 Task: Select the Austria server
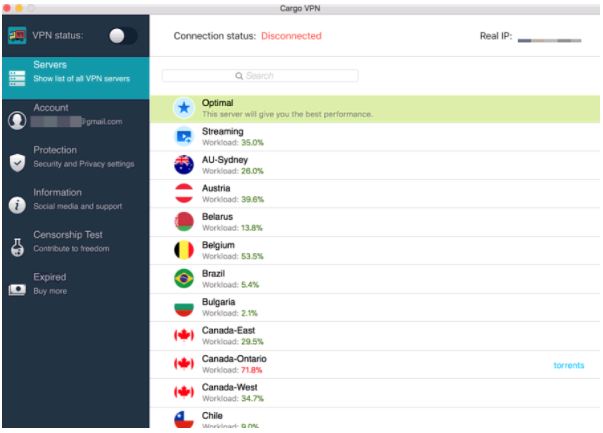tap(375, 194)
